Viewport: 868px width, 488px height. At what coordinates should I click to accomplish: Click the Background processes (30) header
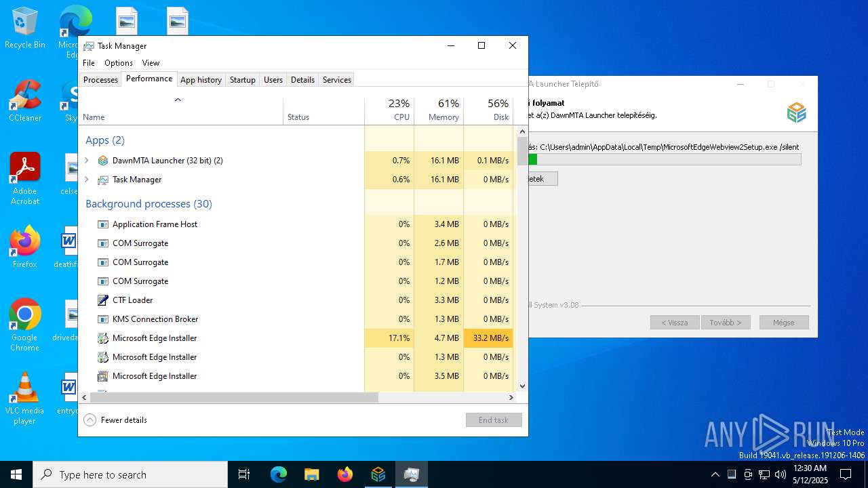(x=149, y=204)
